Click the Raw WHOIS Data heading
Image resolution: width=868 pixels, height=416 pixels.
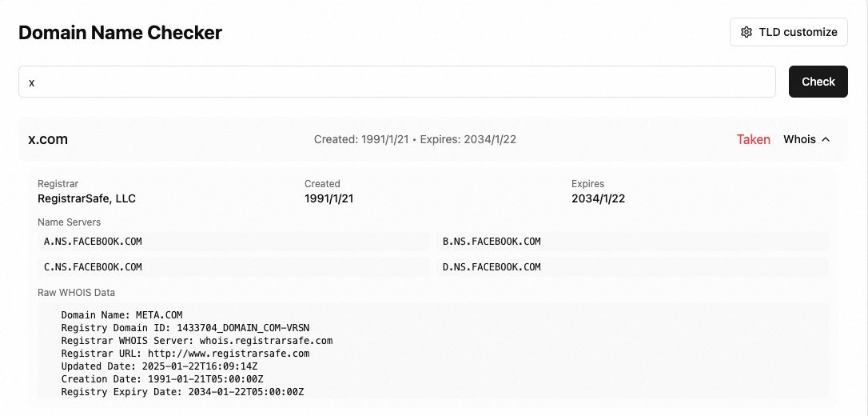pos(76,293)
